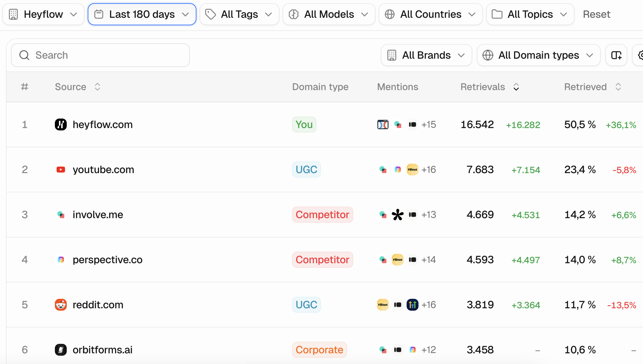Screen dimensions: 643x364
Task: Expand the All Tags filter
Action: (x=239, y=14)
